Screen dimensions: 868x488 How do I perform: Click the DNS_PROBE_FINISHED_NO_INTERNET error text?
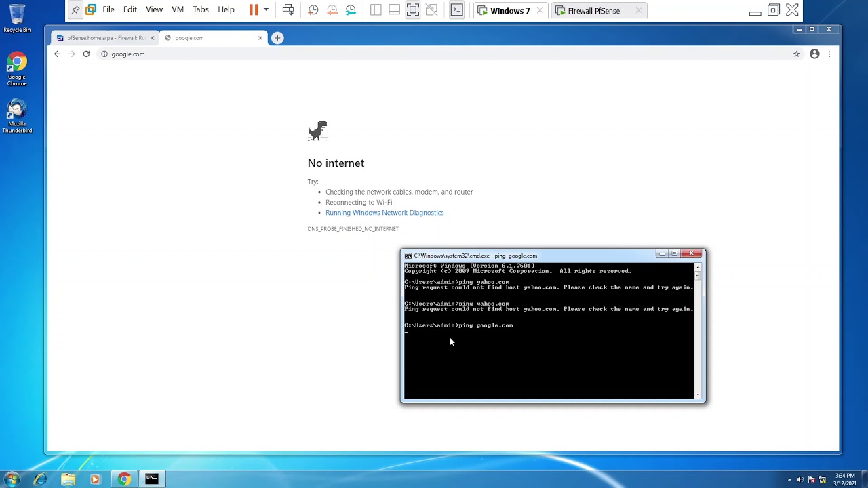(353, 229)
